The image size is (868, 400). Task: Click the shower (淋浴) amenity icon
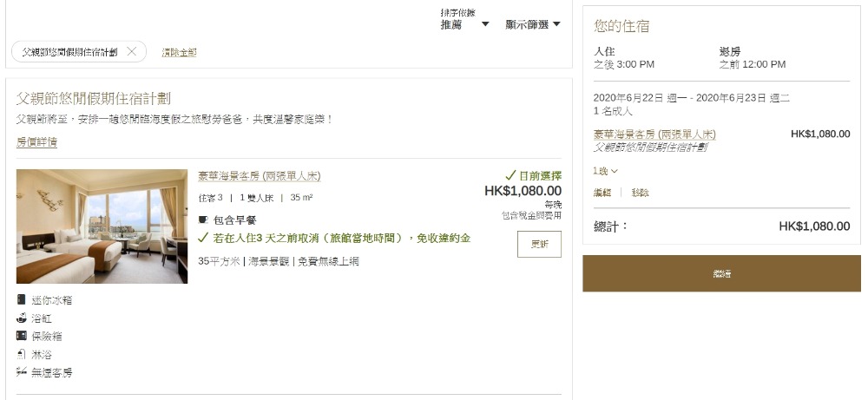[22, 354]
